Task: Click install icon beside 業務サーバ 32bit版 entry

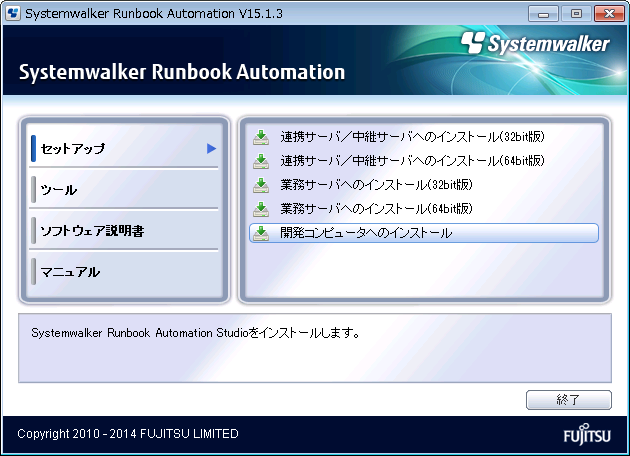Action: (x=261, y=185)
